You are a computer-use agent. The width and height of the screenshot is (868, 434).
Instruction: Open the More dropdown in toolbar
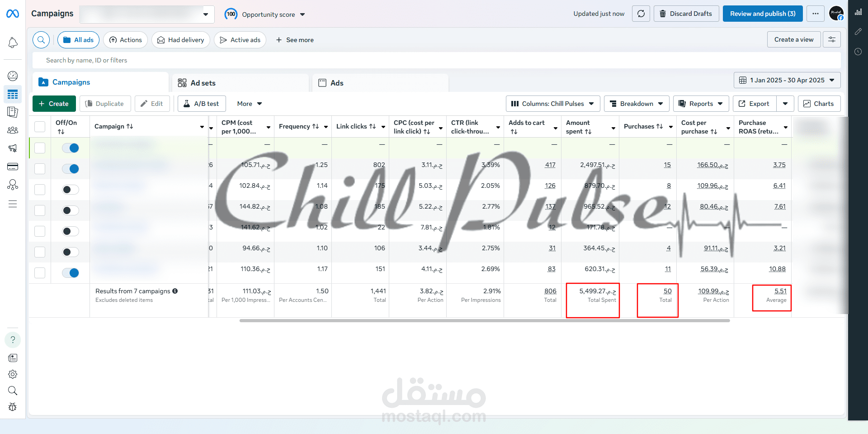250,104
